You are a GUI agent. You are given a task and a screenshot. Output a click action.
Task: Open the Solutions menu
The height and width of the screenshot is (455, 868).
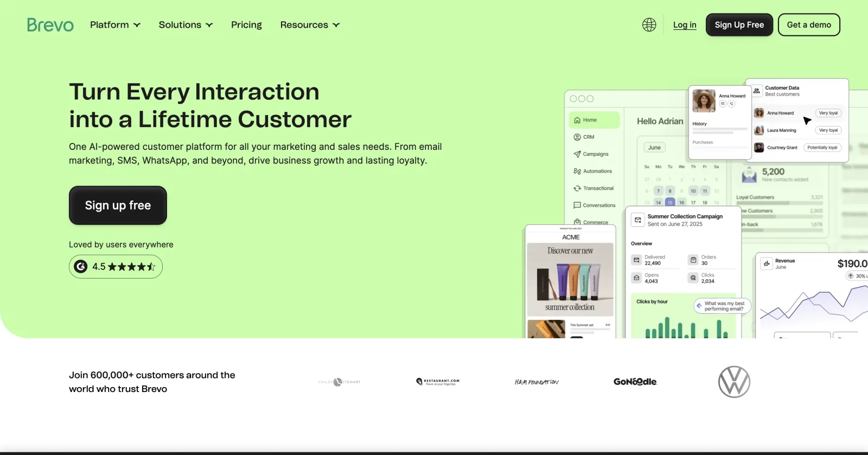[186, 25]
